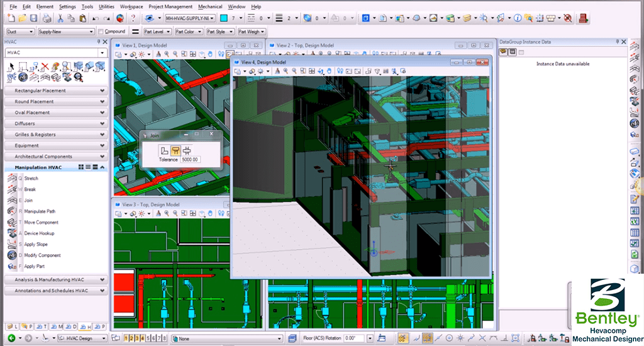Select the Element Selection arrow tool

(x=11, y=67)
